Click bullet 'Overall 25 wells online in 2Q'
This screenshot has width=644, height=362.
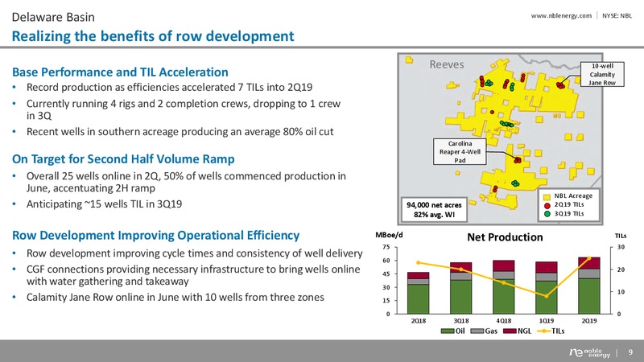[x=186, y=182]
